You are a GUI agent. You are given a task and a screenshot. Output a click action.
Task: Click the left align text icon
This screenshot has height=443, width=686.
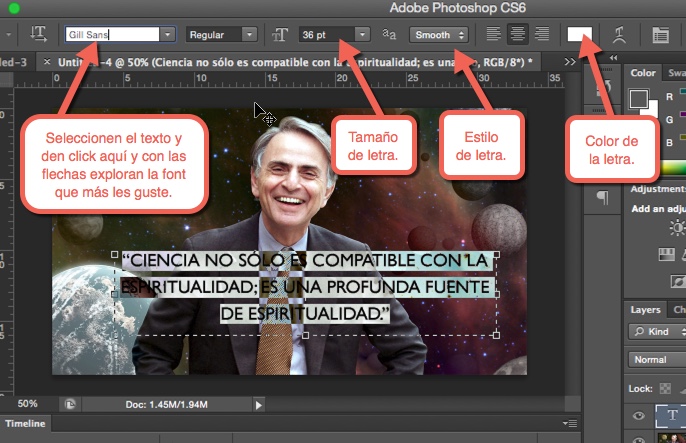tap(493, 34)
